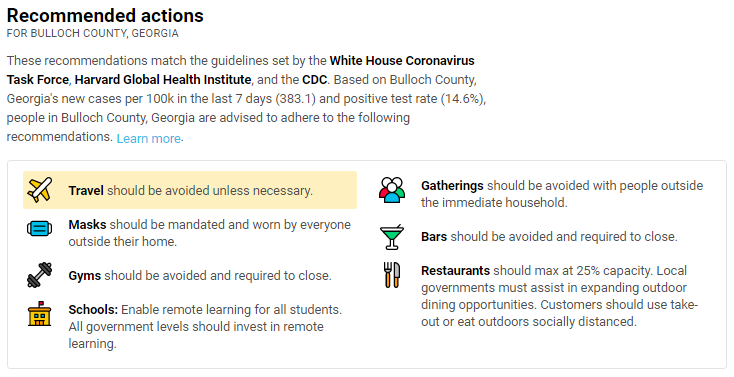Screen dimensions: 734x377
Task: Click the Recommended actions heading
Action: pyautogui.click(x=105, y=15)
